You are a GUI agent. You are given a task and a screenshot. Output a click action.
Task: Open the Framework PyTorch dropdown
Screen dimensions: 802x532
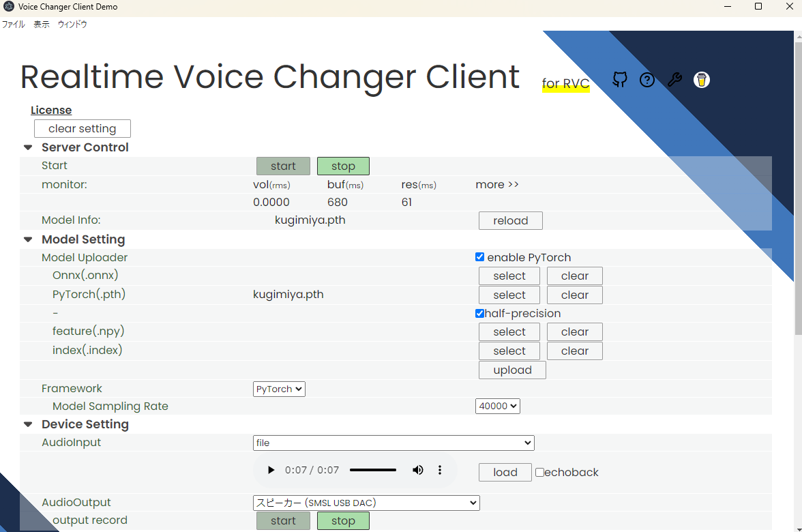click(x=280, y=389)
